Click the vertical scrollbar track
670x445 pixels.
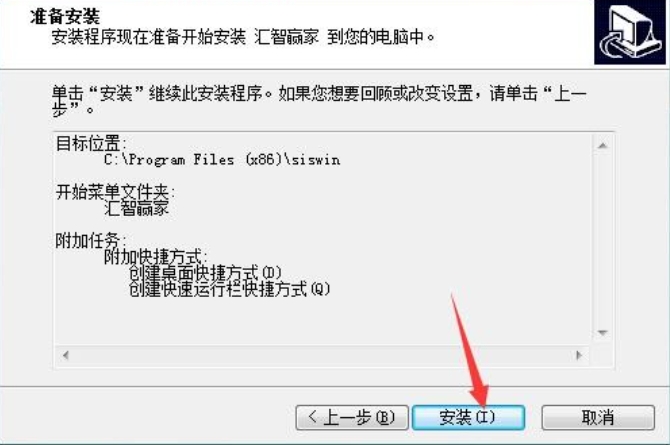coord(602,239)
